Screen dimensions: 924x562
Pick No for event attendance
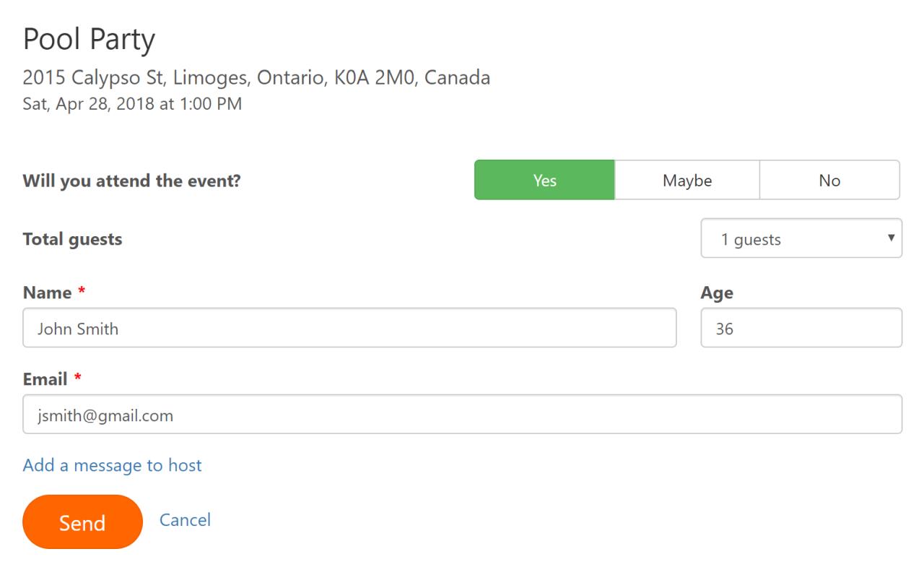(829, 180)
